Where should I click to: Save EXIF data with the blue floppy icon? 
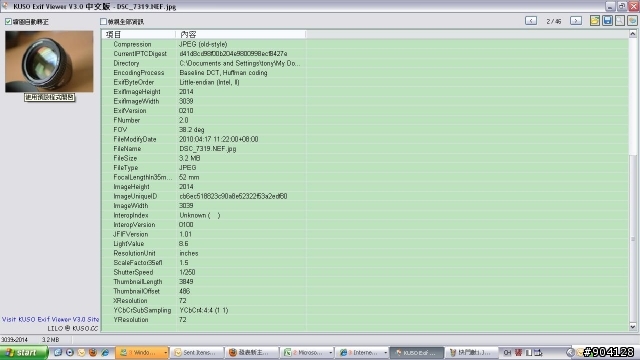pos(607,20)
